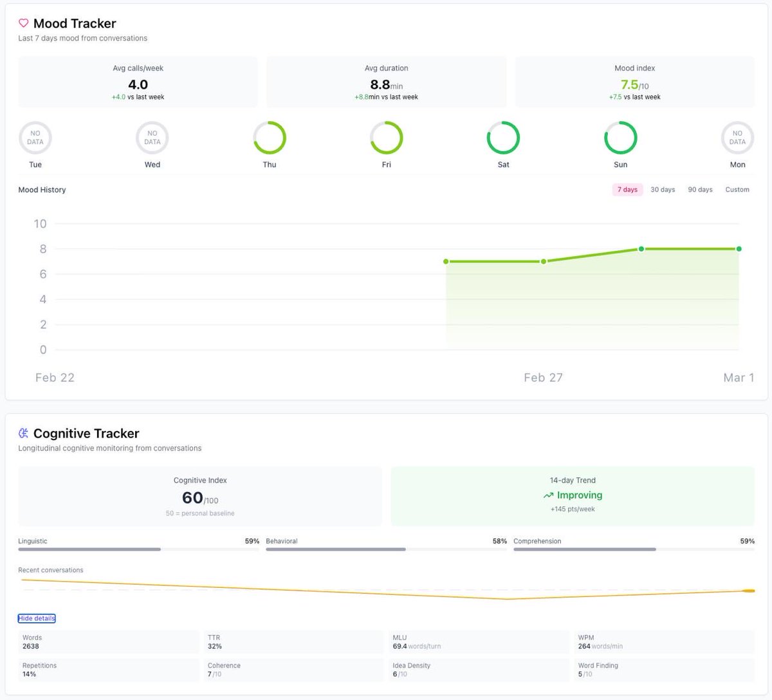772x700 pixels.
Task: Click the improving trend arrow icon
Action: 548,495
